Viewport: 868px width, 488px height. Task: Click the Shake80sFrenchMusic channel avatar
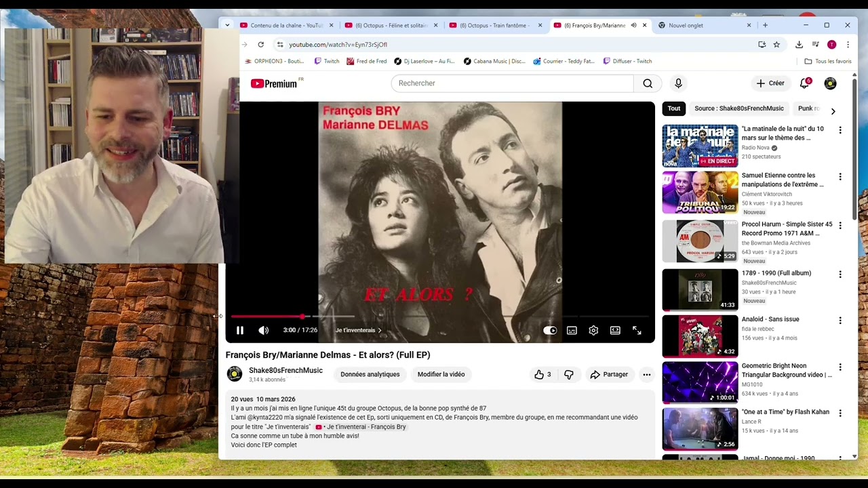tap(235, 374)
